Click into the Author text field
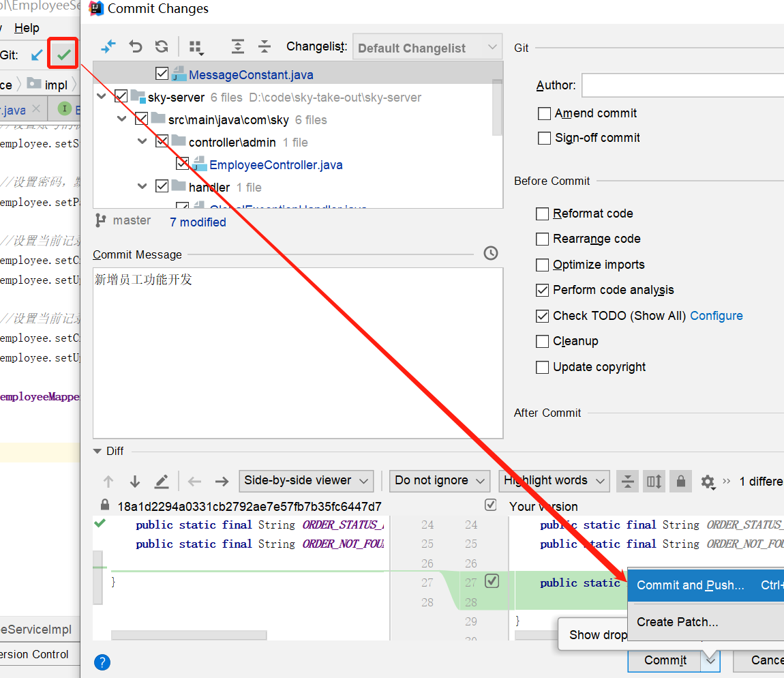This screenshot has height=678, width=784. coord(682,85)
